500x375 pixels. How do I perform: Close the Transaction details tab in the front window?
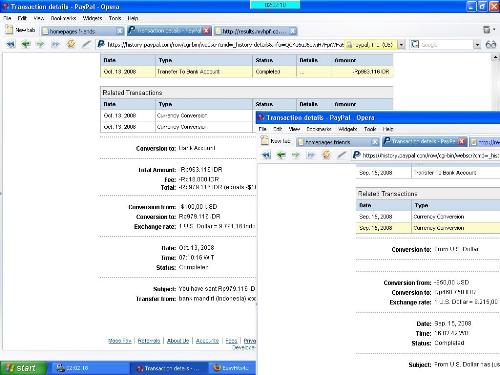(462, 141)
